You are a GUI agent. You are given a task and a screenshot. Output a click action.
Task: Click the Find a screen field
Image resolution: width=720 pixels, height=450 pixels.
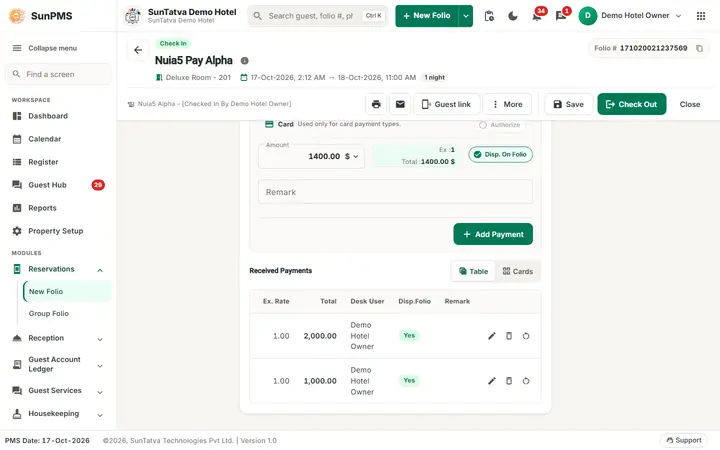click(x=58, y=74)
